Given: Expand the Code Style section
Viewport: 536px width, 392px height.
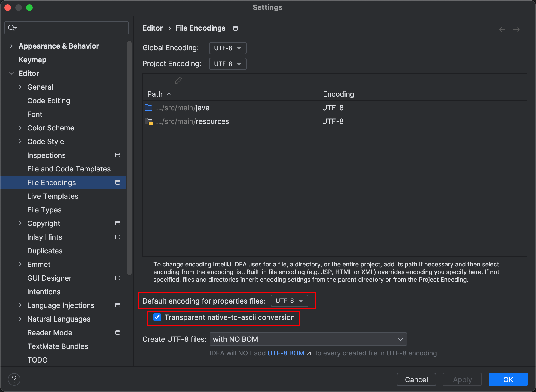Looking at the screenshot, I should coord(20,141).
